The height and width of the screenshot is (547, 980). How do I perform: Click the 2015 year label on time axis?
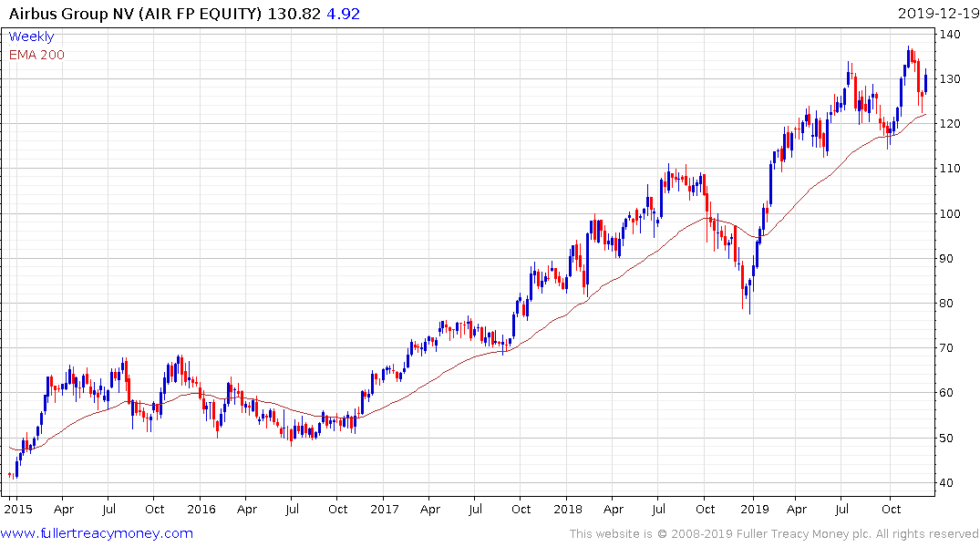(x=18, y=509)
